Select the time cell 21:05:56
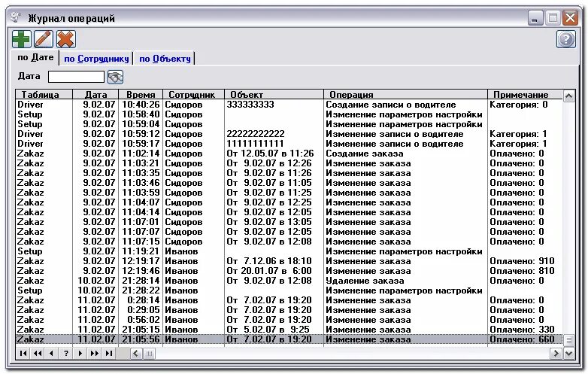The image size is (588, 374). [141, 339]
